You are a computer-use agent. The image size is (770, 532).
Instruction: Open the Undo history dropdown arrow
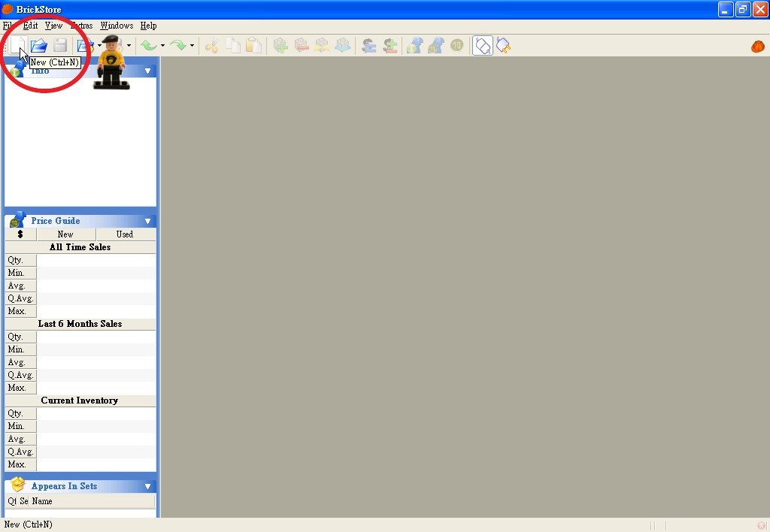pos(162,46)
